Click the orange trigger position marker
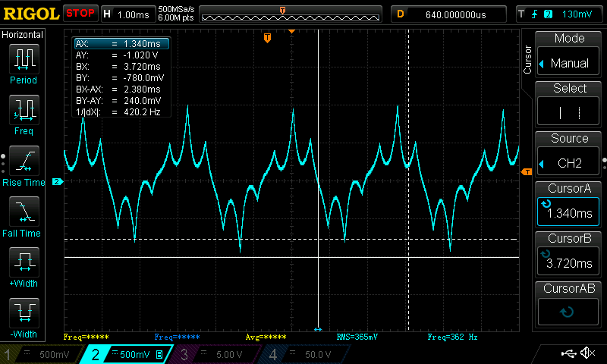This screenshot has width=607, height=364. pyautogui.click(x=267, y=38)
